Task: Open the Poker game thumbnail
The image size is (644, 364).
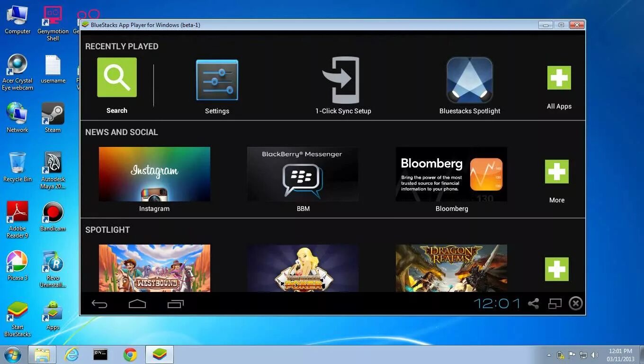Action: pyautogui.click(x=303, y=268)
